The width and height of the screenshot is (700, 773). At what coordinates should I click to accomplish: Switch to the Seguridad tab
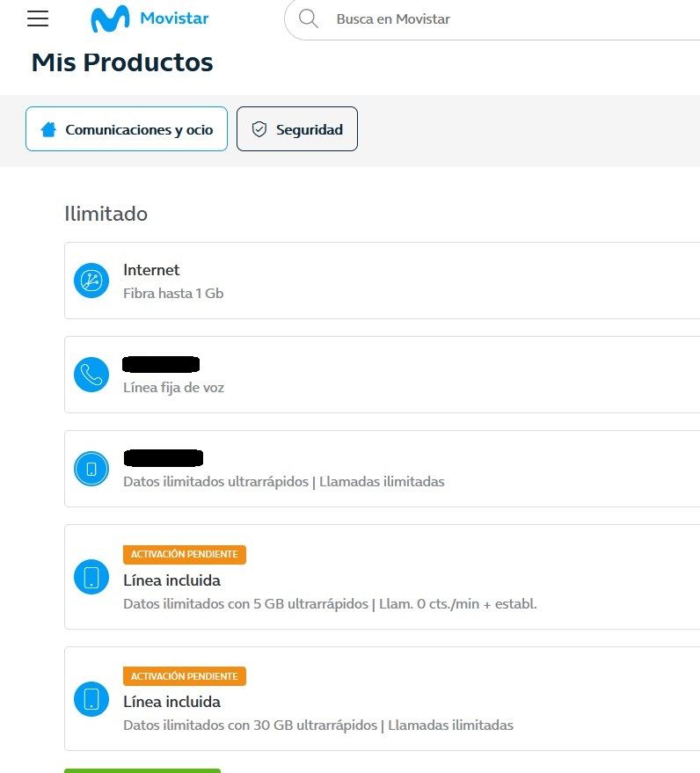[297, 129]
